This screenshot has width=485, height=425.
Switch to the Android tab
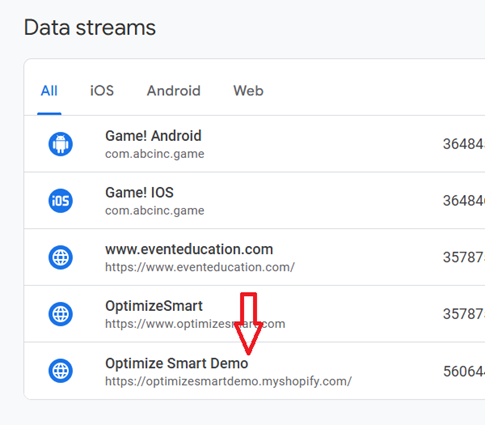coord(174,91)
